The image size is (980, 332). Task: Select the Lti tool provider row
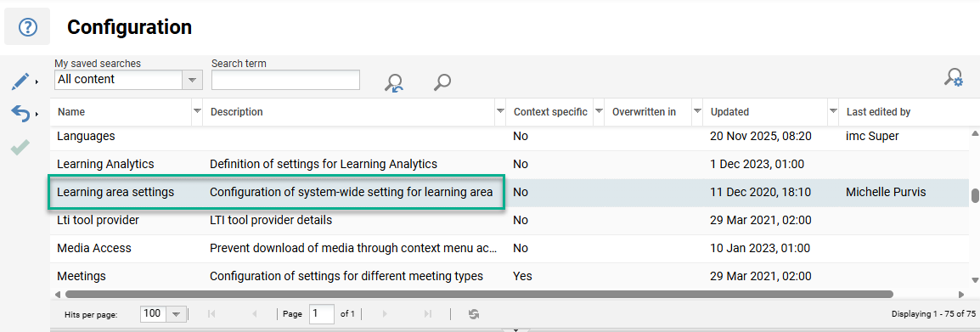click(x=510, y=220)
